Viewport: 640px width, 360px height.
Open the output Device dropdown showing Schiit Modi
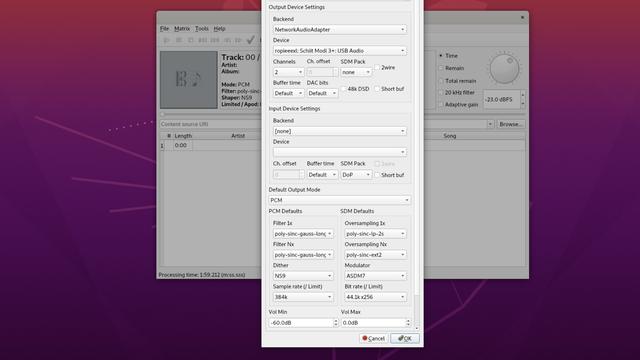pos(340,51)
